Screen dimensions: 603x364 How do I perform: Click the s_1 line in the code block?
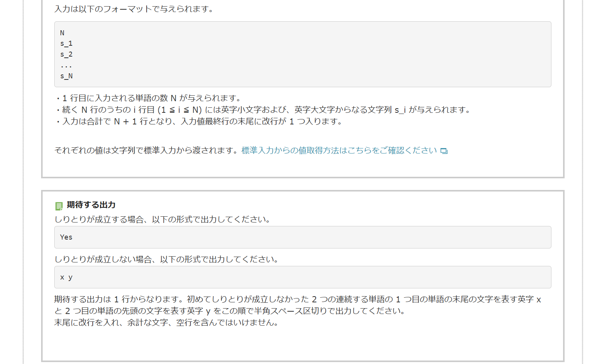tap(66, 43)
